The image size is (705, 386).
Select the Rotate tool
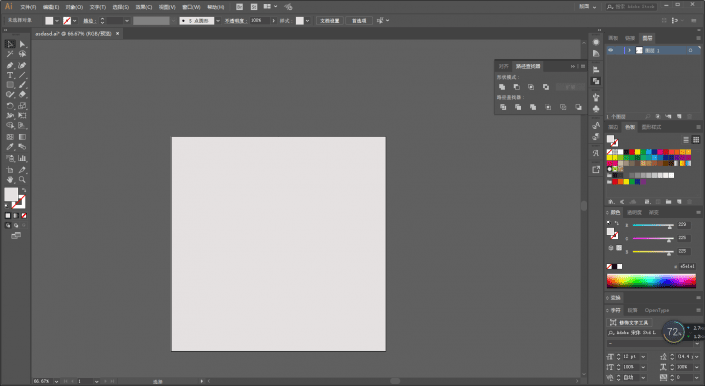point(10,106)
